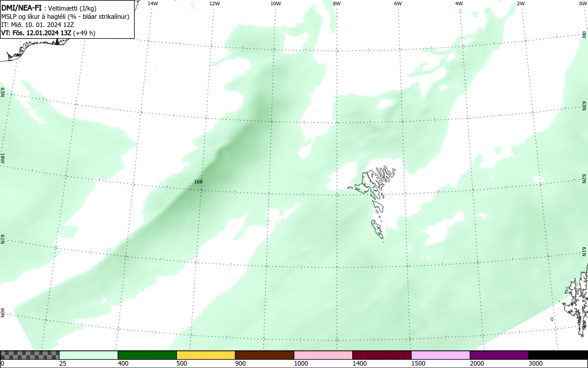Click the dark green 400-500 legend swatch
The width and height of the screenshot is (588, 368).
point(147,355)
